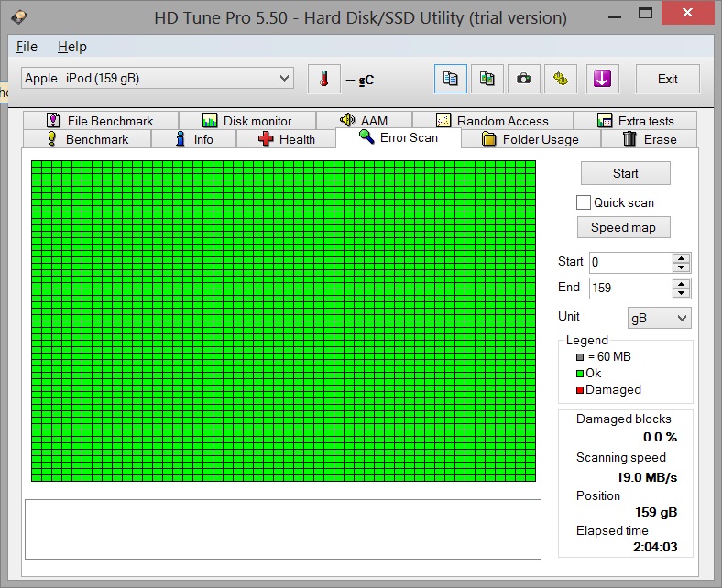
Task: Click the purple down arrow icon
Action: pyautogui.click(x=601, y=79)
